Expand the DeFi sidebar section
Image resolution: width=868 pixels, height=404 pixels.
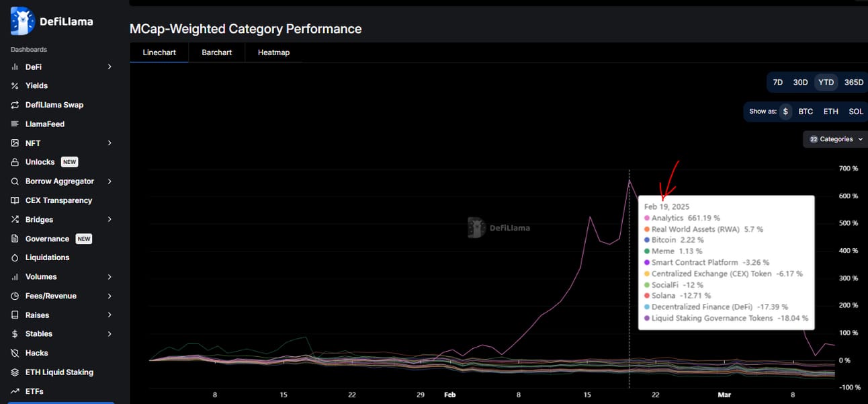coord(110,67)
